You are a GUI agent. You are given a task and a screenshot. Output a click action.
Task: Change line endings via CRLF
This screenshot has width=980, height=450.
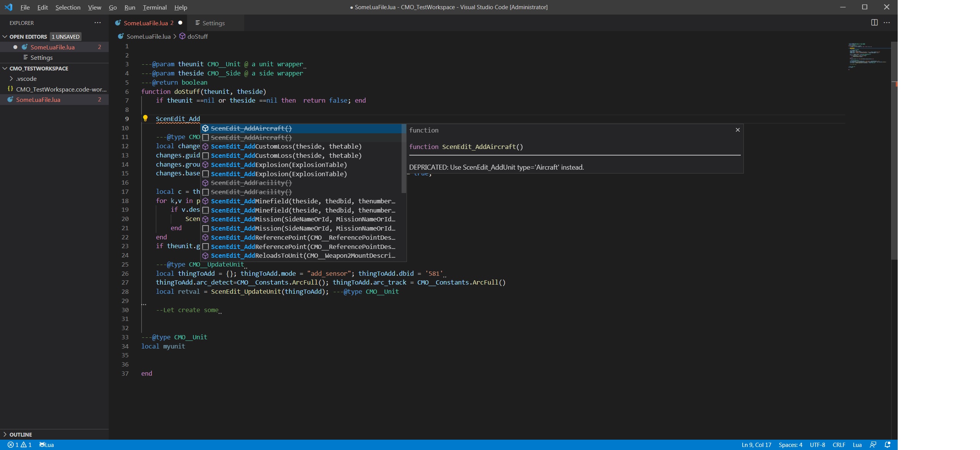click(839, 445)
